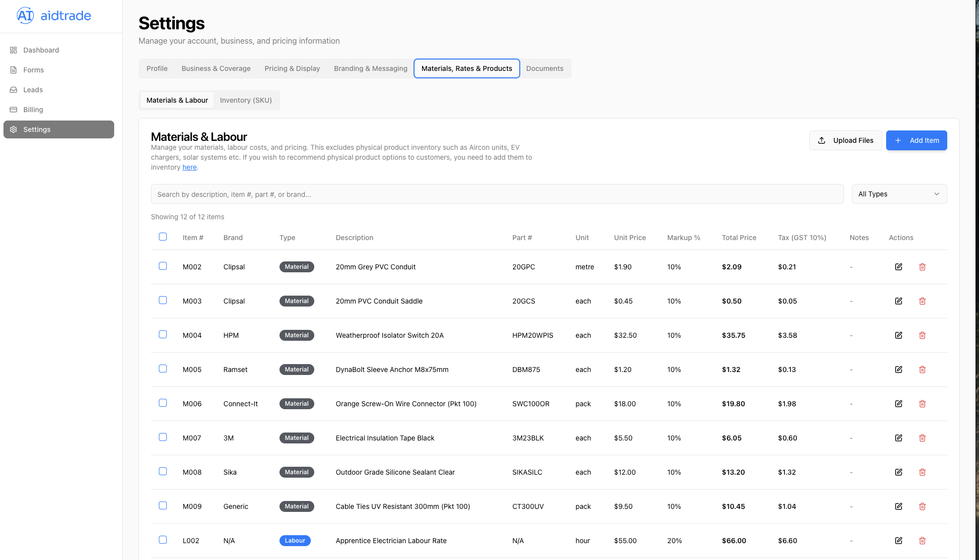Image resolution: width=979 pixels, height=560 pixels.
Task: Open Dashboard from the sidebar
Action: (59, 50)
